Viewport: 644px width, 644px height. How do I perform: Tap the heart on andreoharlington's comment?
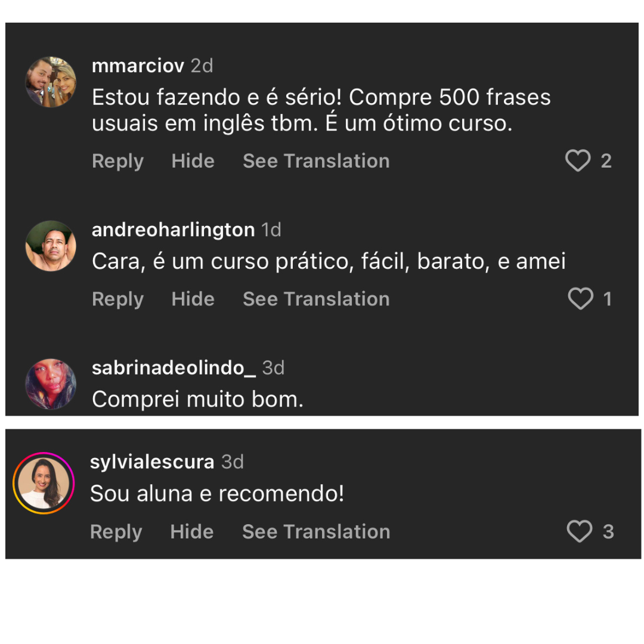(580, 299)
